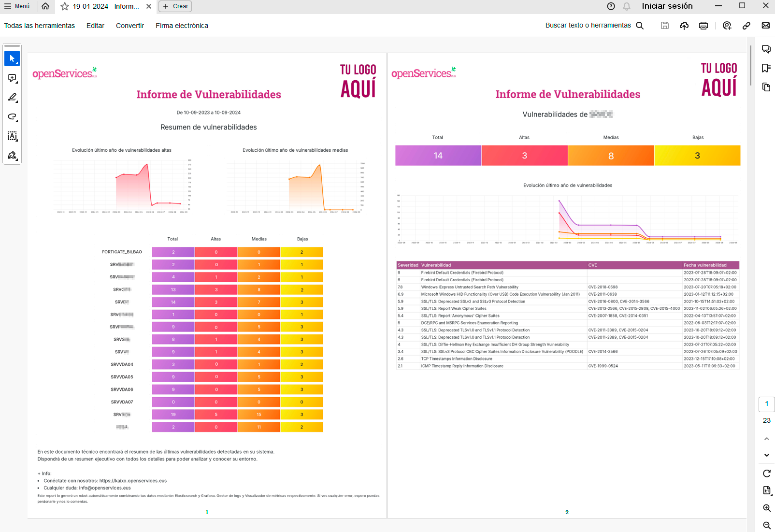Rotate the page view clockwise

pyautogui.click(x=767, y=473)
